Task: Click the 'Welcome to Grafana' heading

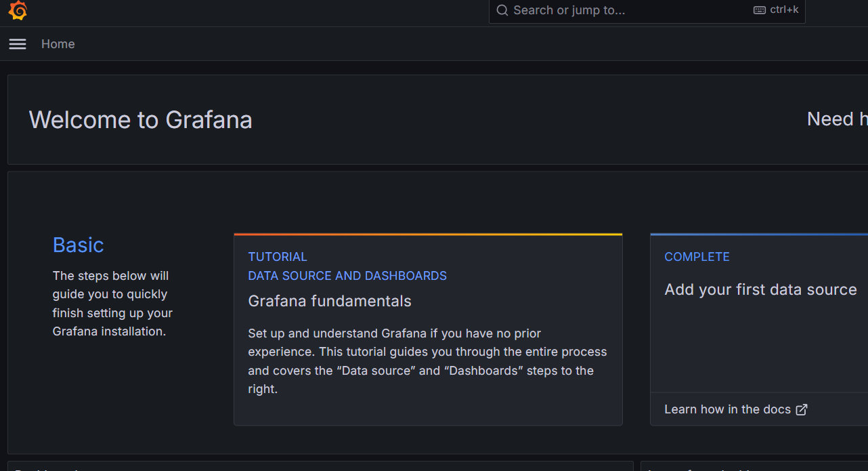Action: 141,120
